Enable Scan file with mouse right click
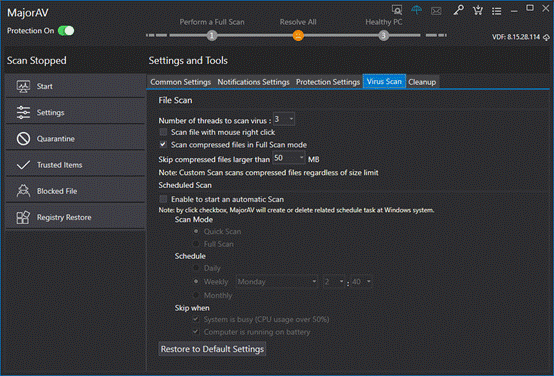Viewport: 554px width, 376px height. tap(163, 132)
